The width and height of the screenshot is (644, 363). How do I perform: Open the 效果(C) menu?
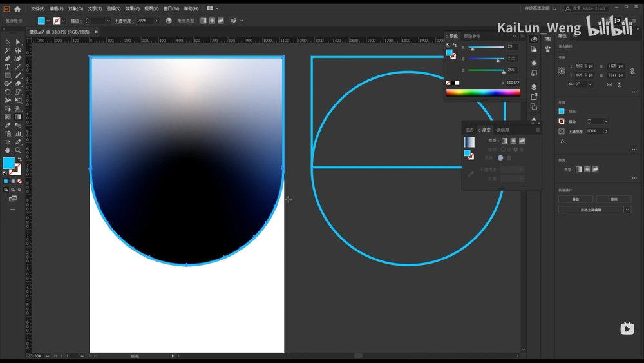click(132, 8)
